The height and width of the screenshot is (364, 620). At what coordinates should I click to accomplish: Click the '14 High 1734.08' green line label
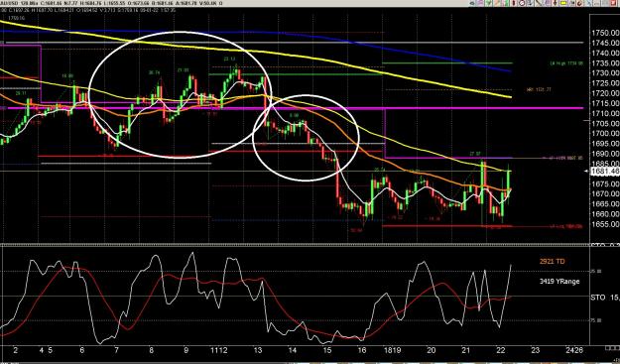(566, 63)
